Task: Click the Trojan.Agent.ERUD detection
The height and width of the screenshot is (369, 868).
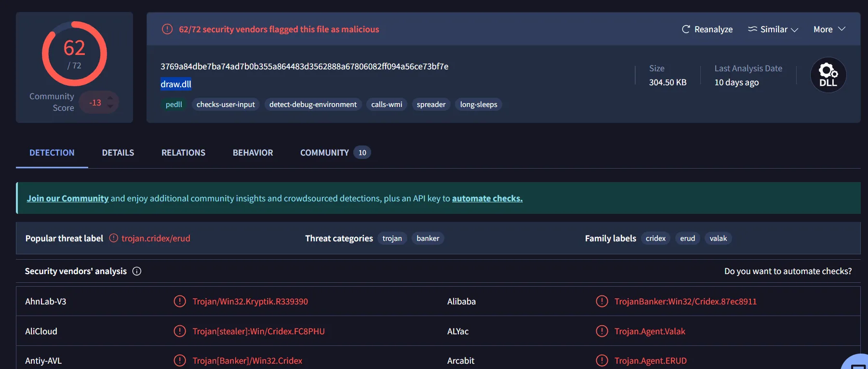Action: point(651,361)
